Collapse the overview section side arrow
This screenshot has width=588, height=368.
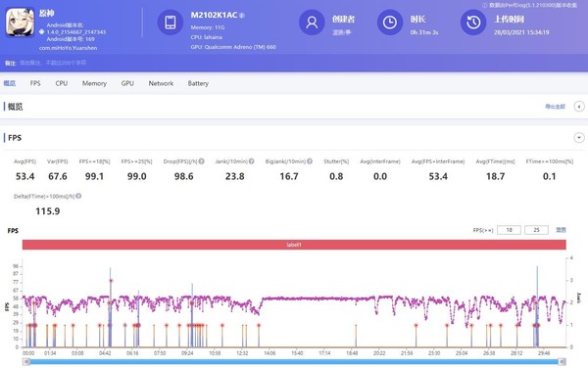click(579, 107)
